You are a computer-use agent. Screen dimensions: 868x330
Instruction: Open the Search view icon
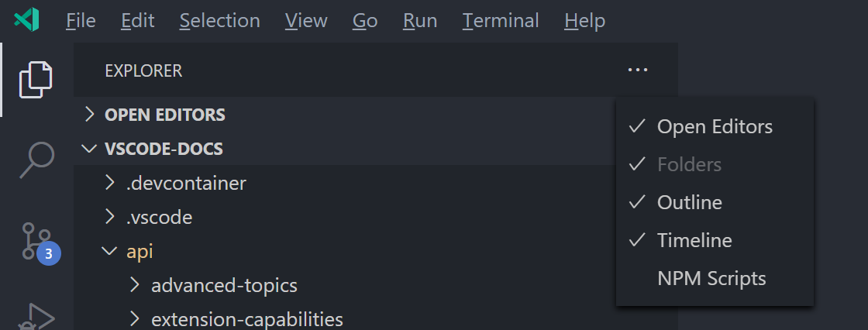[x=36, y=160]
